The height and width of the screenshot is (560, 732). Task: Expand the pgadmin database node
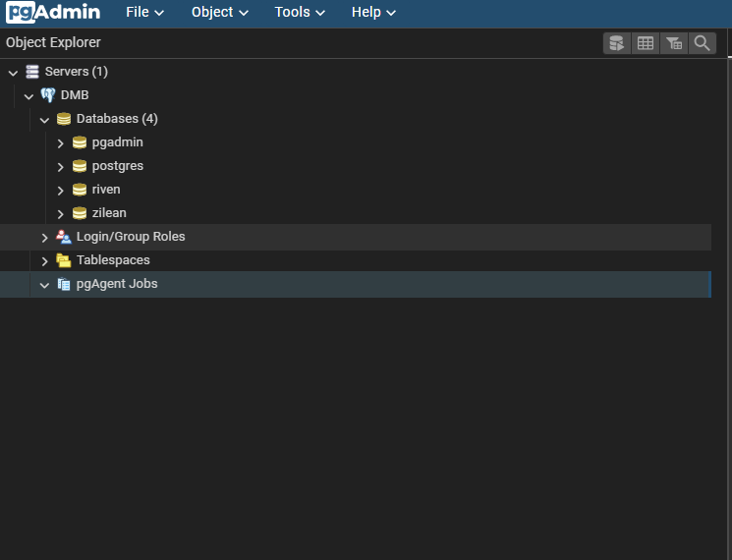click(60, 143)
